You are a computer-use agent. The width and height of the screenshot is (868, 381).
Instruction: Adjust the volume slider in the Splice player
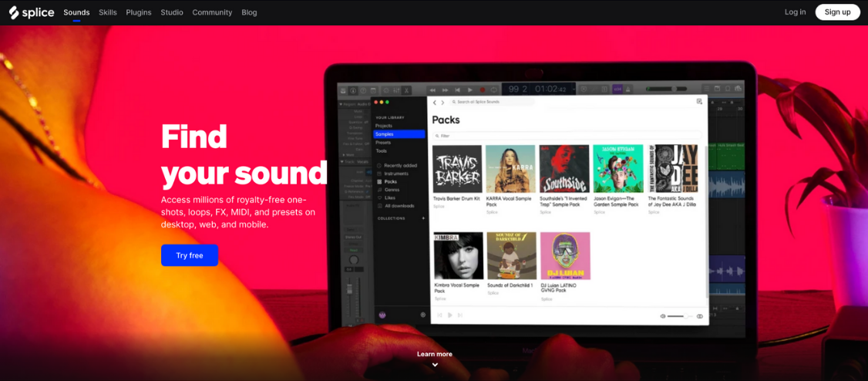[x=676, y=316]
